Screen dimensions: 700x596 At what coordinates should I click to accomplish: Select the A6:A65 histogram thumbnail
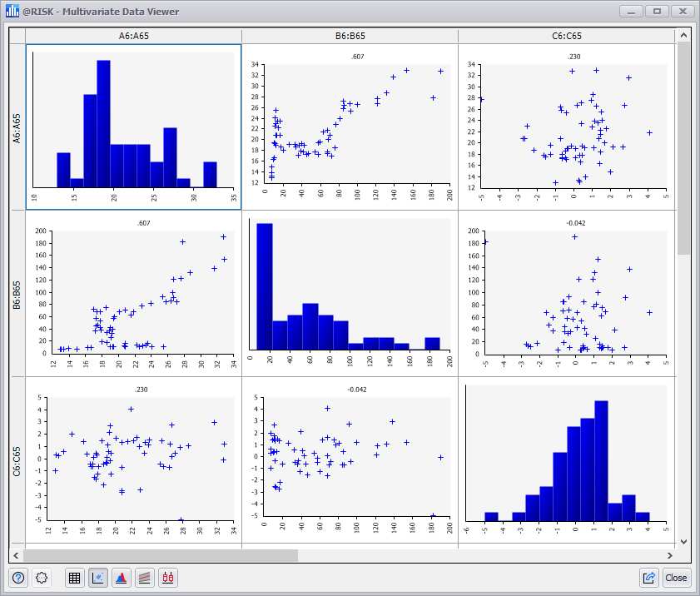(x=133, y=125)
